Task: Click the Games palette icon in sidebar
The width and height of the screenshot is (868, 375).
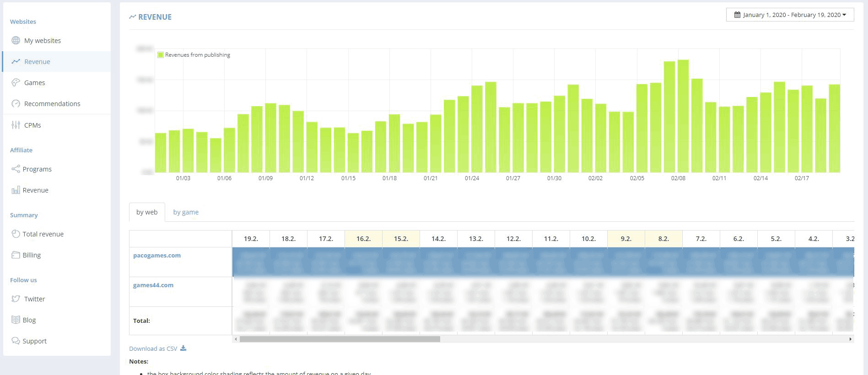Action: point(16,82)
